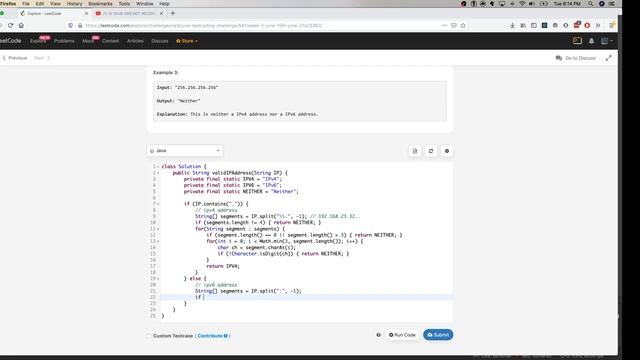Click the macOS clock in menu bar
Image resolution: width=640 pixels, height=360 pixels.
[x=567, y=4]
